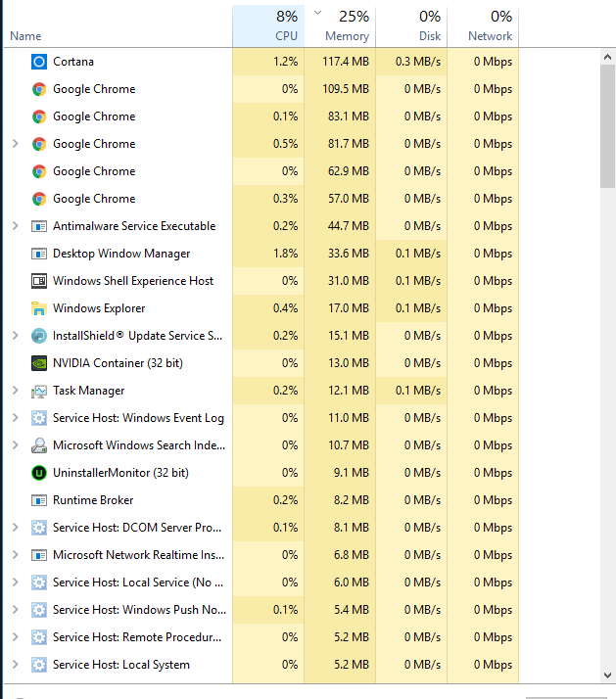Click the 117.4 MB memory cell
Viewport: 616px width, 699px height.
[340, 62]
